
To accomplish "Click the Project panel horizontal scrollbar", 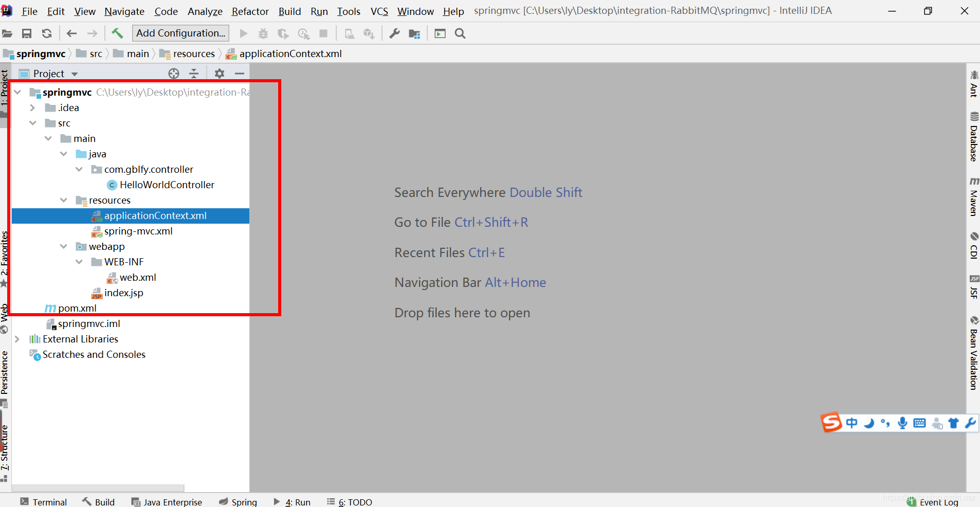I will coord(98,487).
